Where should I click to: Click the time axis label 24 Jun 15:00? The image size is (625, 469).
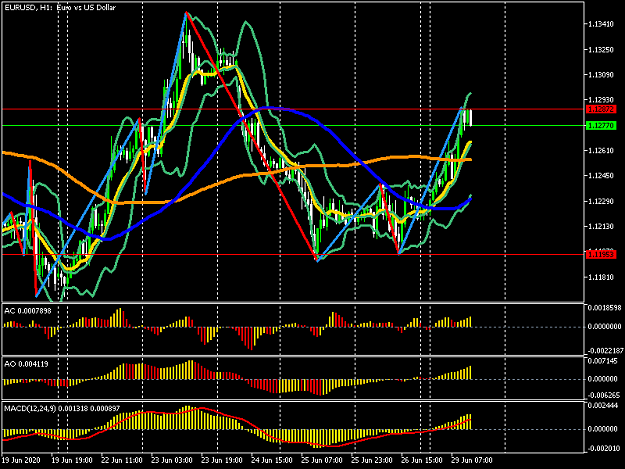coord(272,460)
